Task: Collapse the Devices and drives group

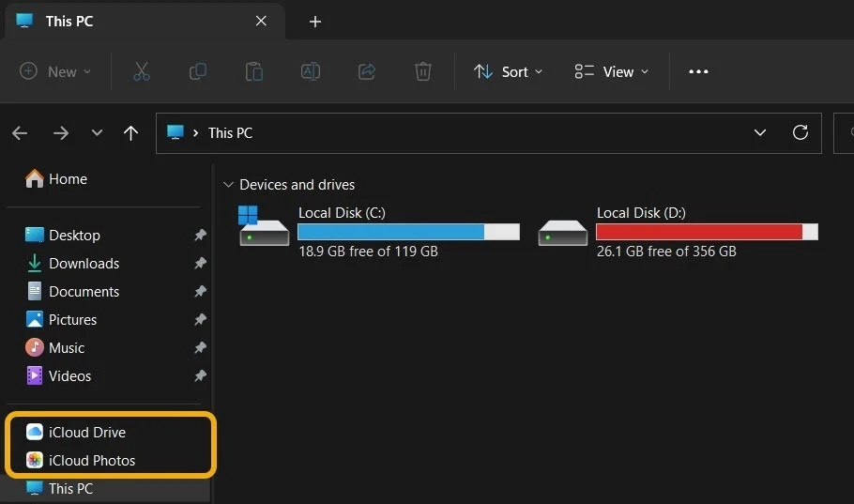Action: point(228,185)
